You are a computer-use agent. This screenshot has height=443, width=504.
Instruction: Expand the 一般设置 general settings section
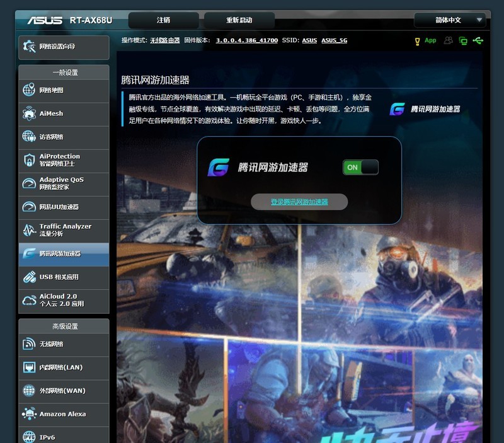click(63, 72)
